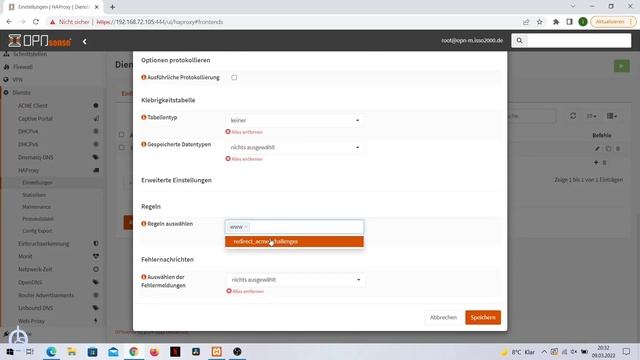Click Alles entfernen under Fehlermeldungen
Image resolution: width=640 pixels, height=360 pixels.
[x=245, y=291]
